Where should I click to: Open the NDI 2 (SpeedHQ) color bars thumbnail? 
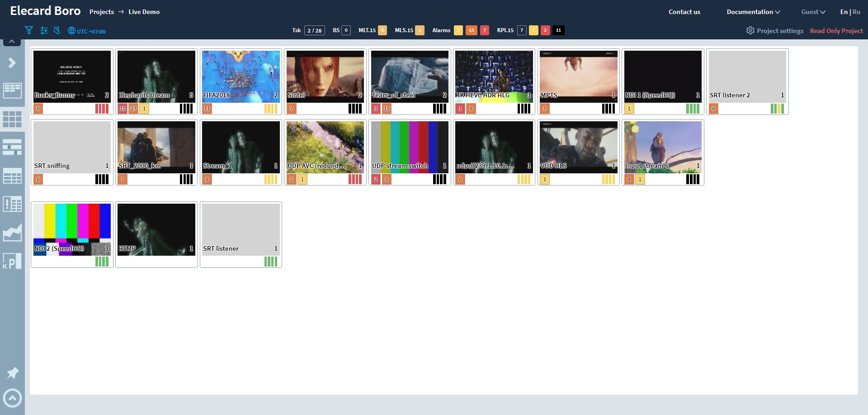click(x=72, y=229)
